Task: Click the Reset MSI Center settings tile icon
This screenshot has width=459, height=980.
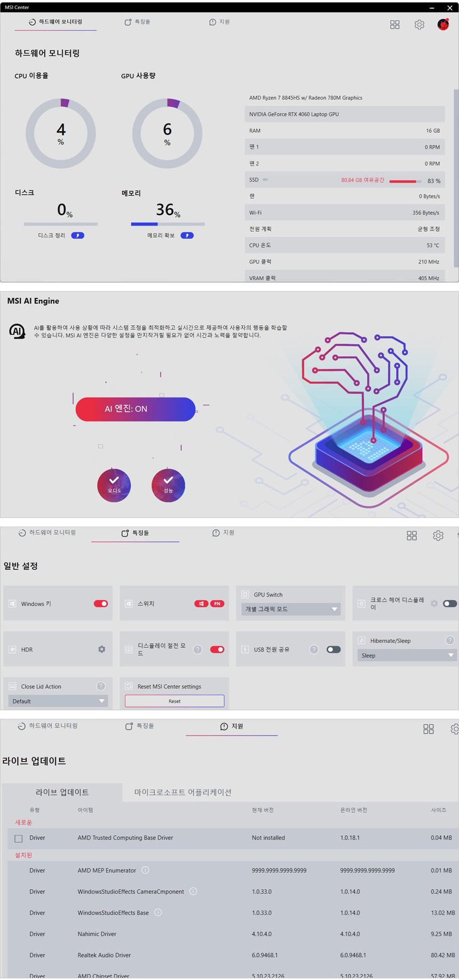Action: coord(129,686)
